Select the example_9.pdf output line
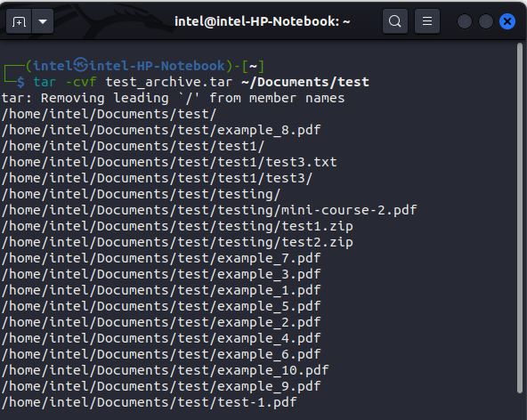 tap(161, 386)
